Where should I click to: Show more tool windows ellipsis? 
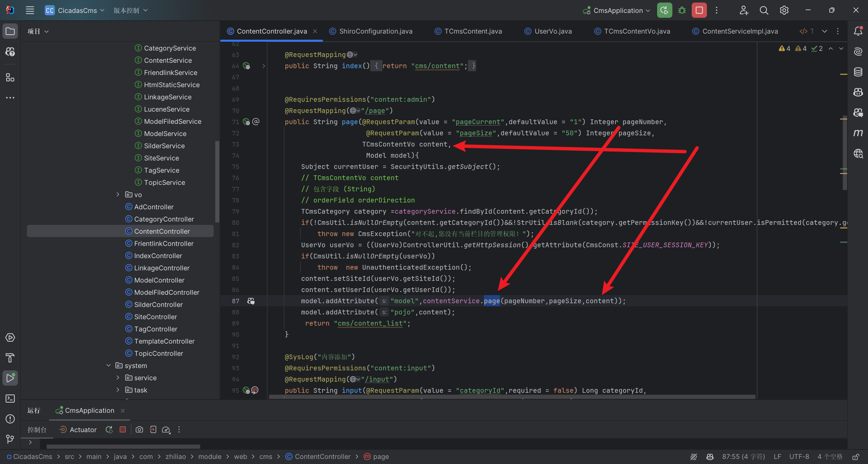point(10,98)
